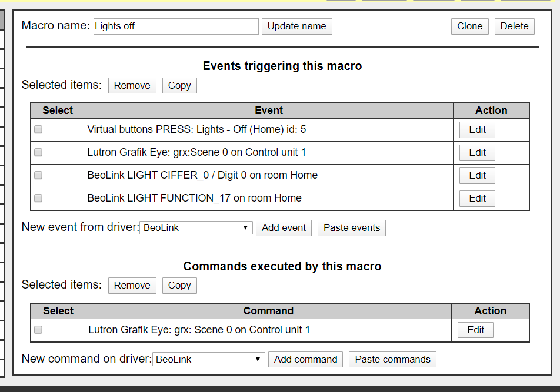Copy selected trigger events
560x392 pixels.
pyautogui.click(x=179, y=85)
